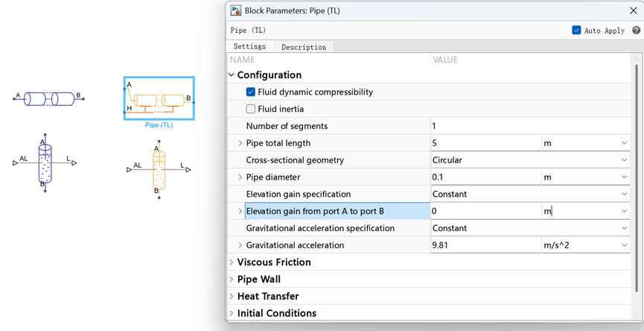
Task: Expand the Heat Transfer section
Action: tap(232, 297)
